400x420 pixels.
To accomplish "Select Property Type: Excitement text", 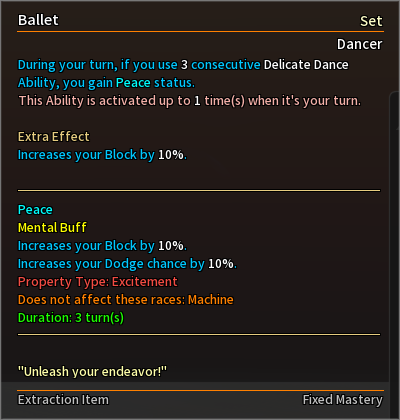I will (x=98, y=282).
